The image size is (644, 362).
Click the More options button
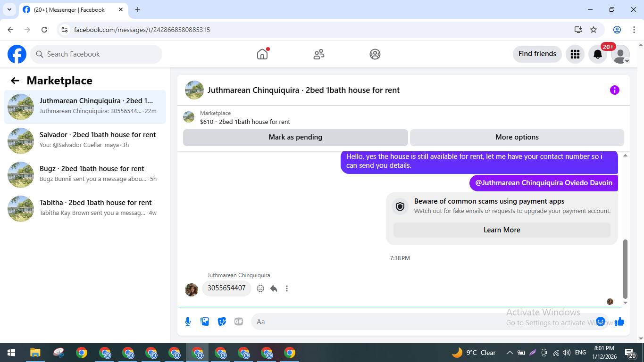click(x=517, y=137)
